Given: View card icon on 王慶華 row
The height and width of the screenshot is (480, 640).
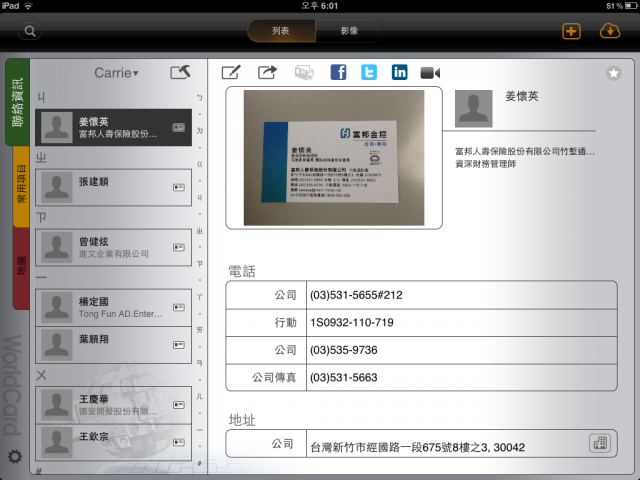Looking at the screenshot, I should coord(179,405).
